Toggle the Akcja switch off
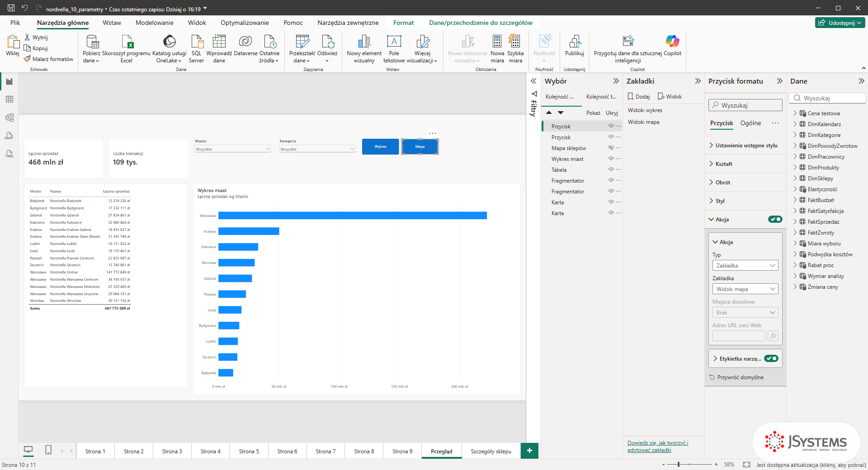This screenshot has height=470, width=868. (775, 219)
